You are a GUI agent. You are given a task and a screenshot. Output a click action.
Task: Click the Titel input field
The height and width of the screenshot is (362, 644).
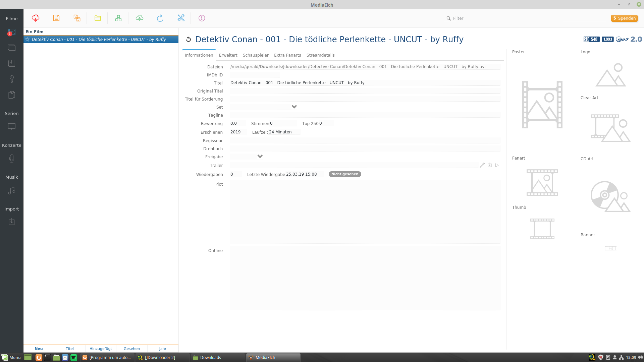point(365,82)
